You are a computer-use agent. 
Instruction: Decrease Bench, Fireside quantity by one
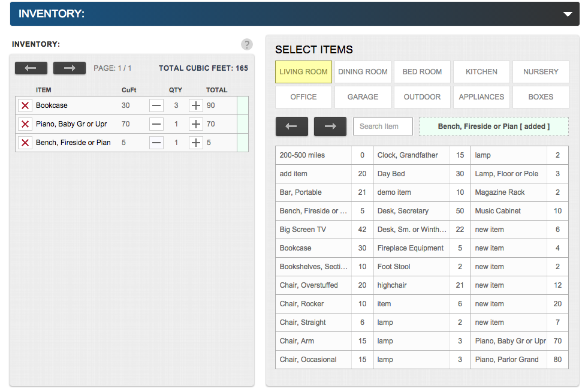156,143
